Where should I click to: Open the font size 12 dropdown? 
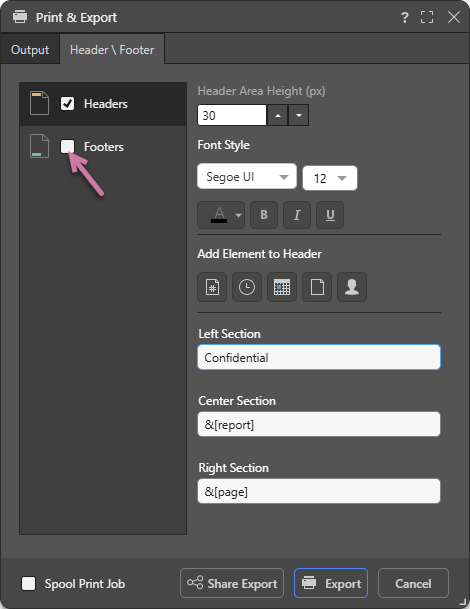[330, 178]
